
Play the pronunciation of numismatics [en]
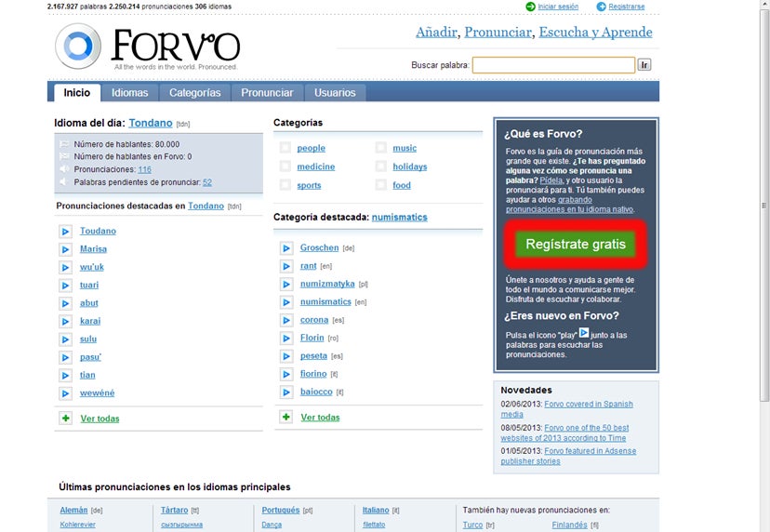[286, 302]
